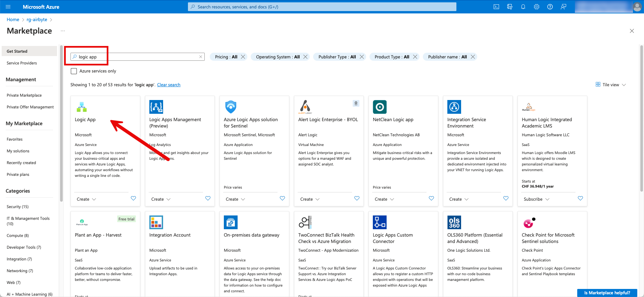
Task: Click the Clear search link
Action: [x=168, y=85]
